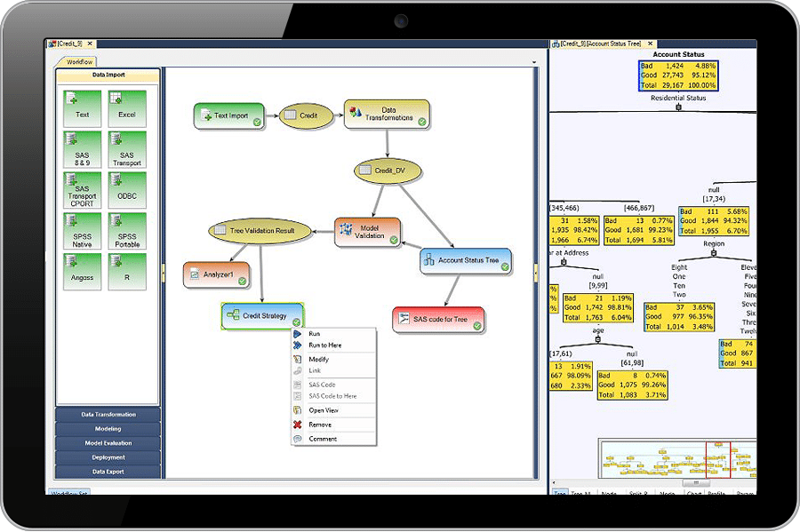Choose the ODBC data import icon
This screenshot has height=532, width=800.
pos(127,190)
